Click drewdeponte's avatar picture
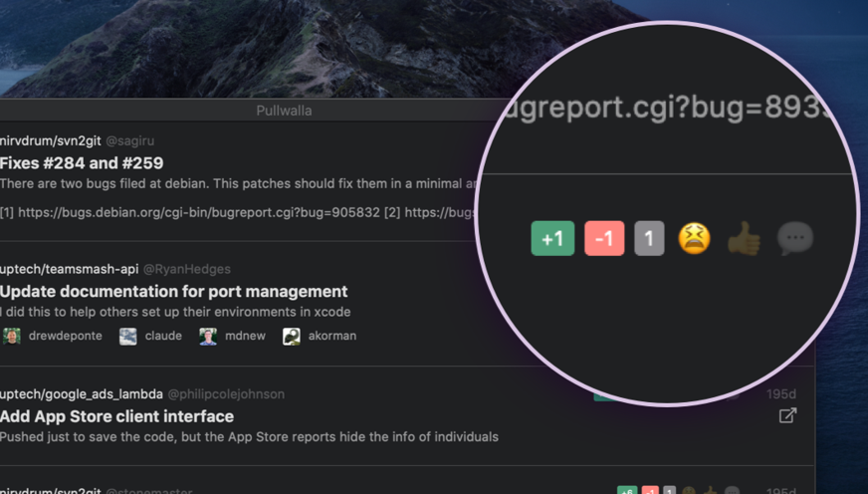The width and height of the screenshot is (868, 494). (x=12, y=337)
